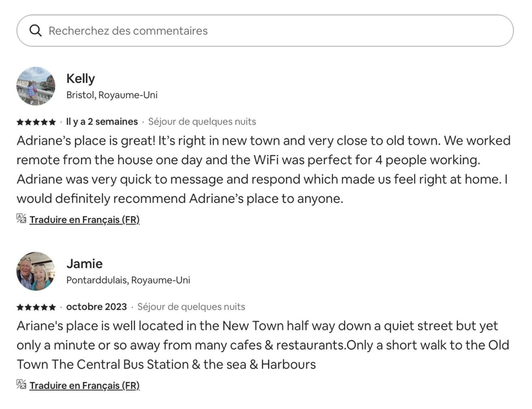Screen dimensions: 532x409
Task: Click the five-star rating on Jamie's review
Action: point(36,307)
